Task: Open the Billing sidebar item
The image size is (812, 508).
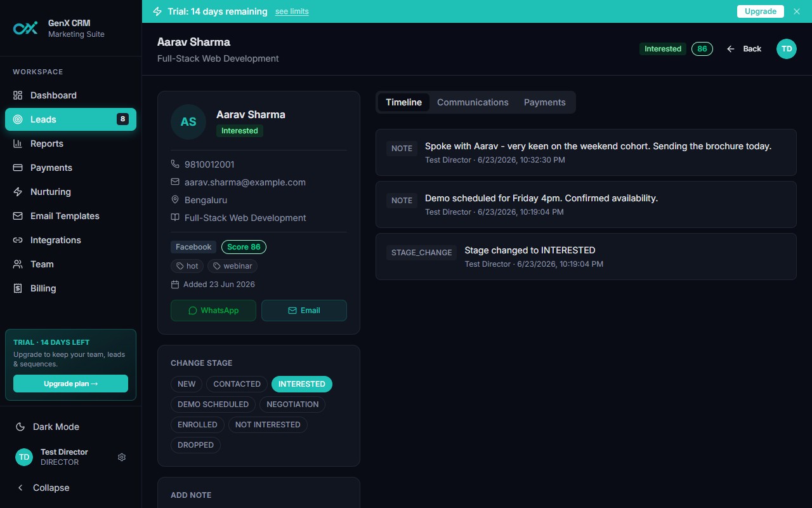Action: pyautogui.click(x=70, y=288)
